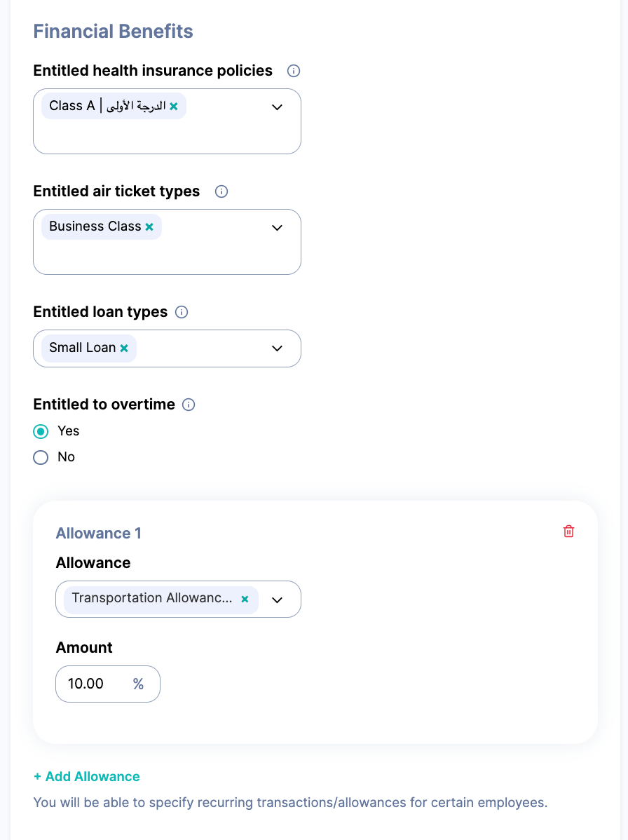The height and width of the screenshot is (840, 628).
Task: Click info icon beside Entitled to overtime
Action: coord(189,405)
